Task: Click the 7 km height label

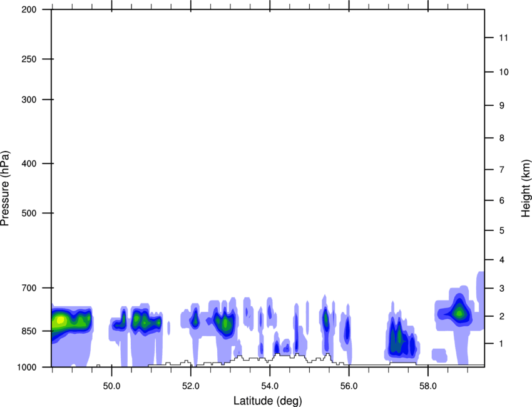Action: [502, 170]
